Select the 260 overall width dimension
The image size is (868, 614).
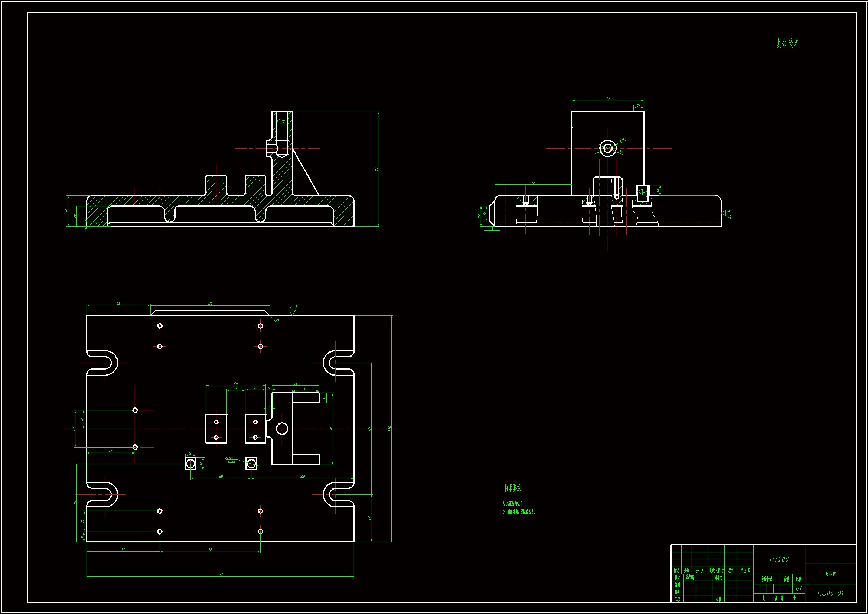point(221,575)
